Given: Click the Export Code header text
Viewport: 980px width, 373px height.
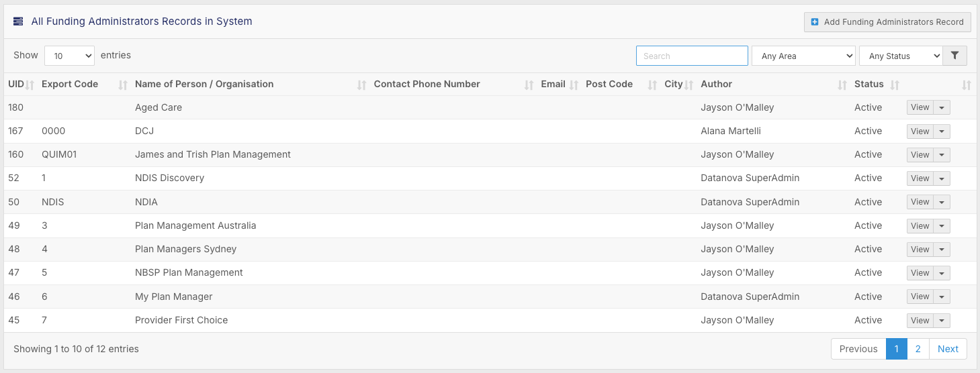Looking at the screenshot, I should tap(70, 84).
